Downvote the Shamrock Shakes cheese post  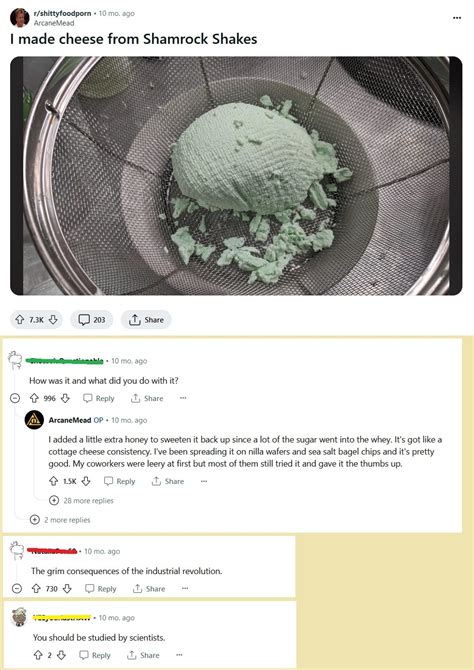pos(53,320)
